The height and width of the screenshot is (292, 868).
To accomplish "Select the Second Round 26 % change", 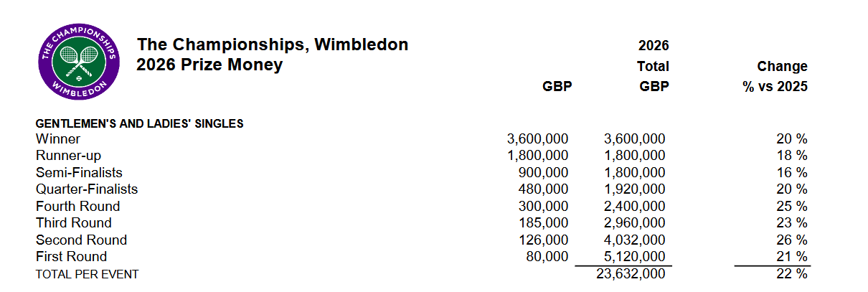I will click(x=792, y=240).
